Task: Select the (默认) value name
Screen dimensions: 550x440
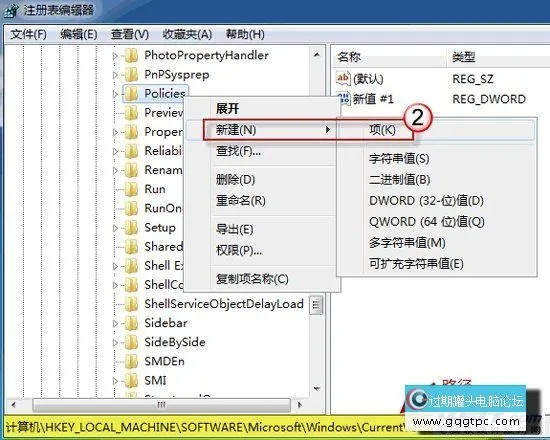Action: click(368, 79)
